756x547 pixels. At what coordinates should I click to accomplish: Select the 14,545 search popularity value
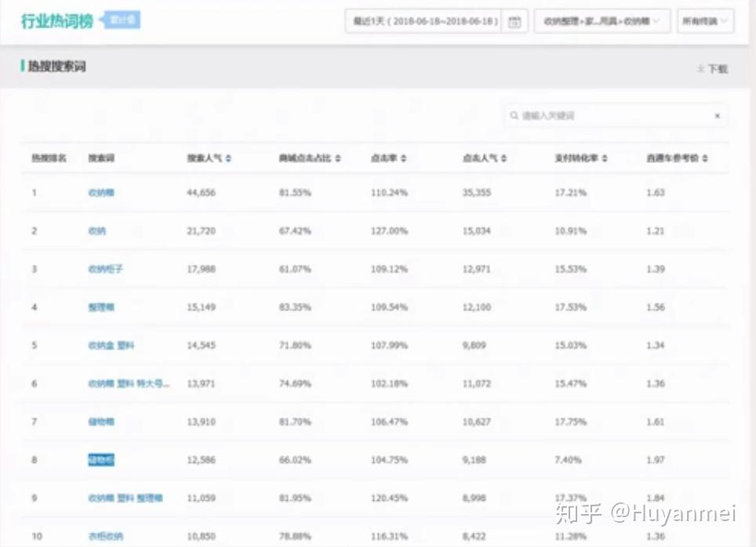(x=201, y=345)
